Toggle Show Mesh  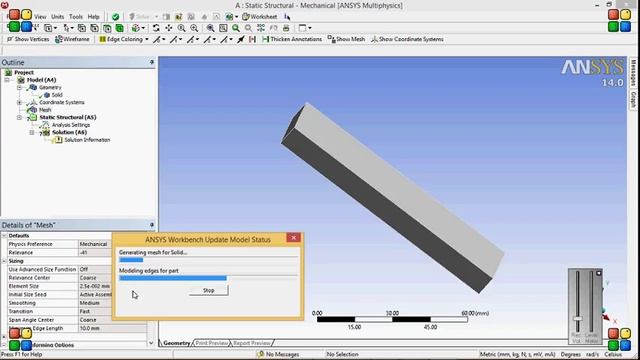click(346, 39)
